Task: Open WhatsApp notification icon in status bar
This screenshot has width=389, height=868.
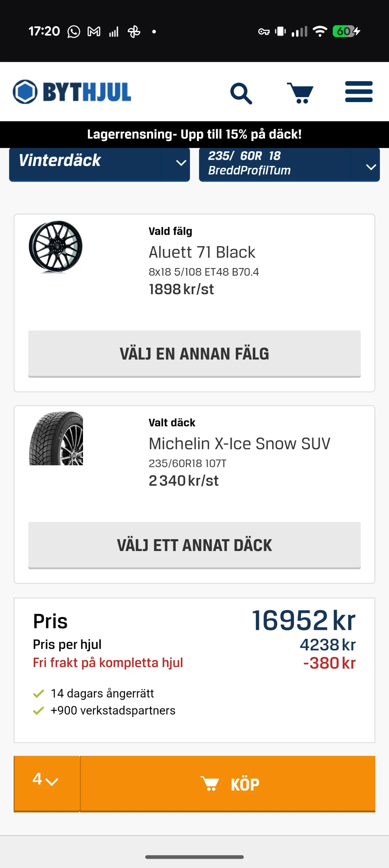Action: [74, 32]
